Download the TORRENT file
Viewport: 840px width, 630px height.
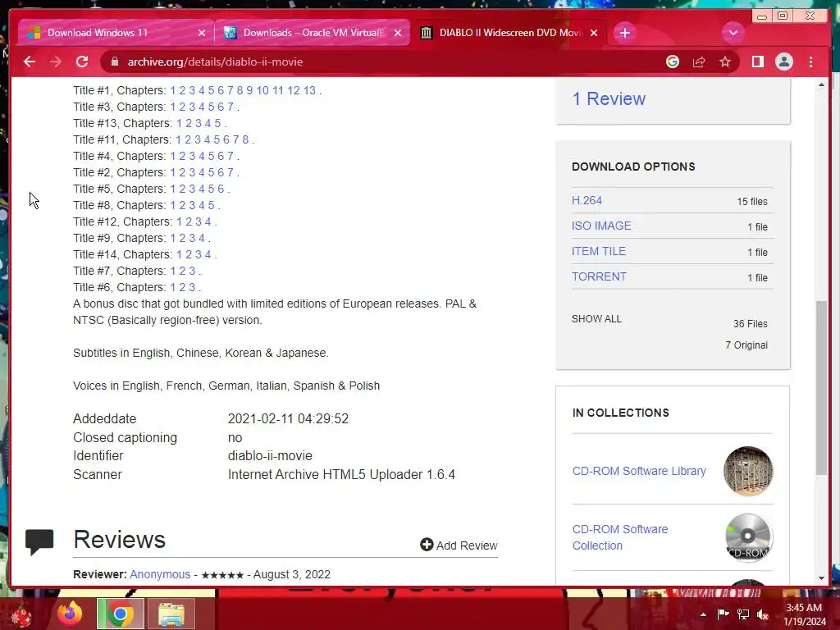click(599, 276)
